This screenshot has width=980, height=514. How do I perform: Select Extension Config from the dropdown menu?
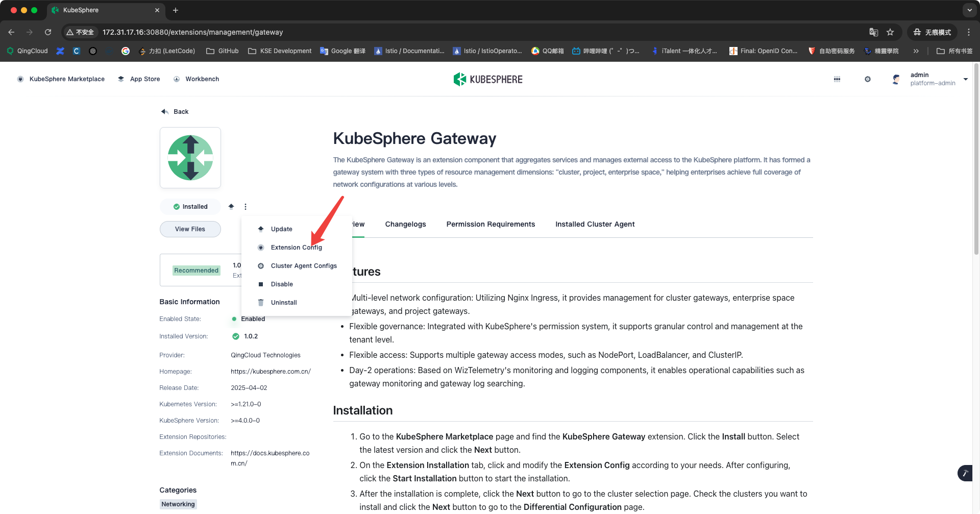pos(297,248)
